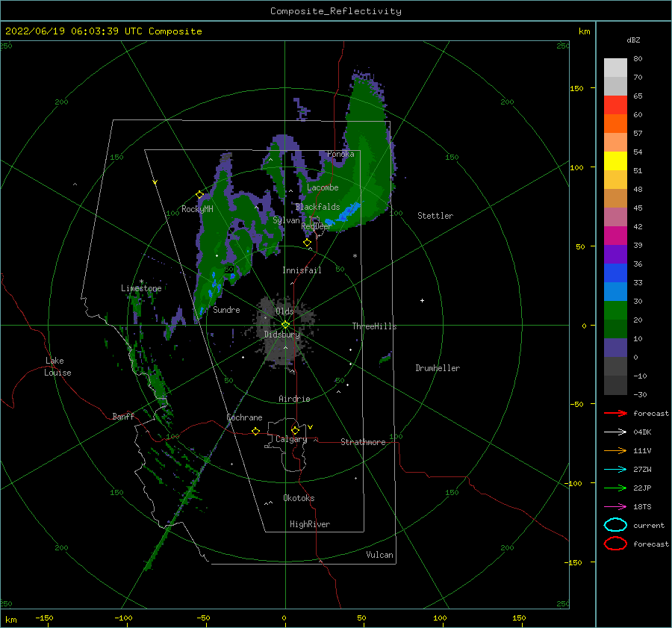The height and width of the screenshot is (628, 672).
Task: Click the green 22JP arrow icon
Action: coord(615,488)
